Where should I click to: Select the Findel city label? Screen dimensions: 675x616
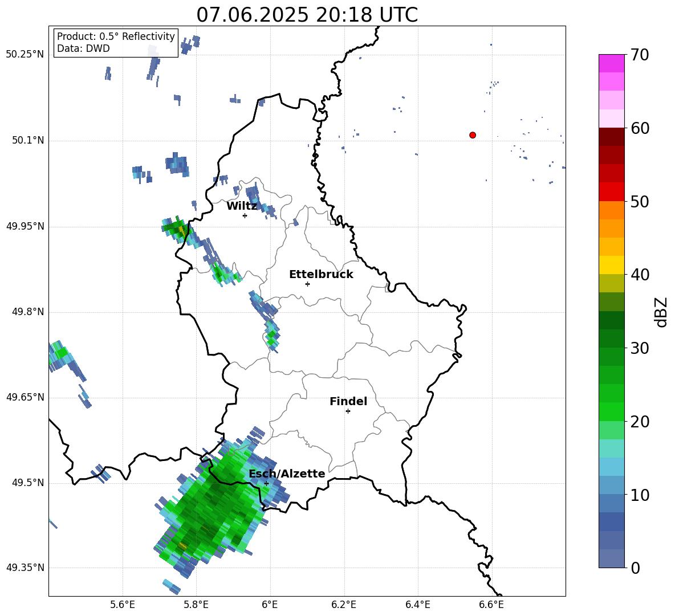point(348,401)
